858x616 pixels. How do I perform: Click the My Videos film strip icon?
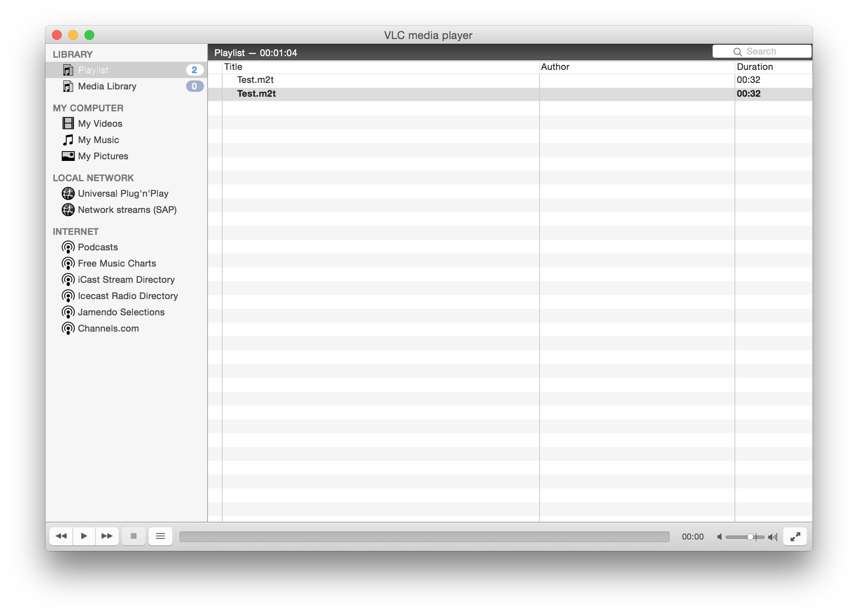pos(68,123)
